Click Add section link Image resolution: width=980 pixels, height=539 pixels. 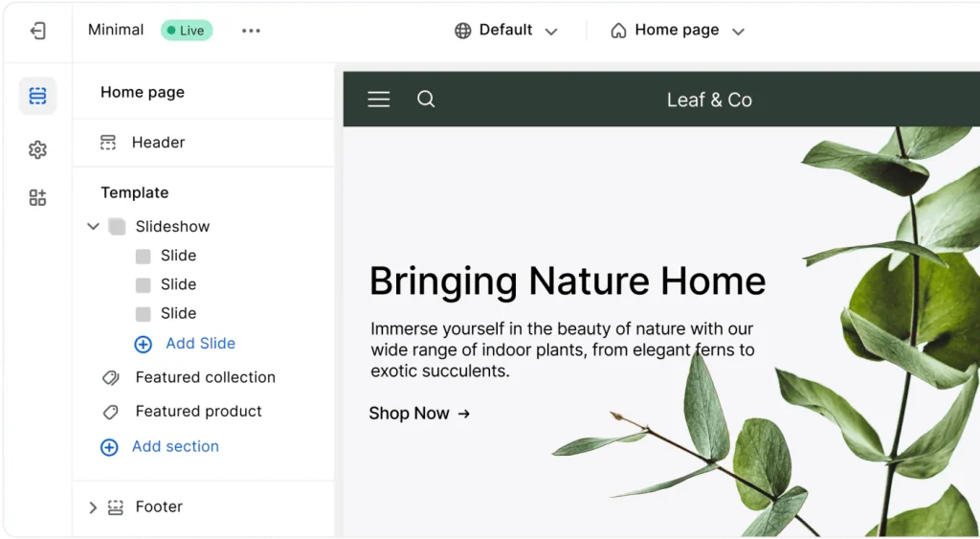click(x=174, y=447)
